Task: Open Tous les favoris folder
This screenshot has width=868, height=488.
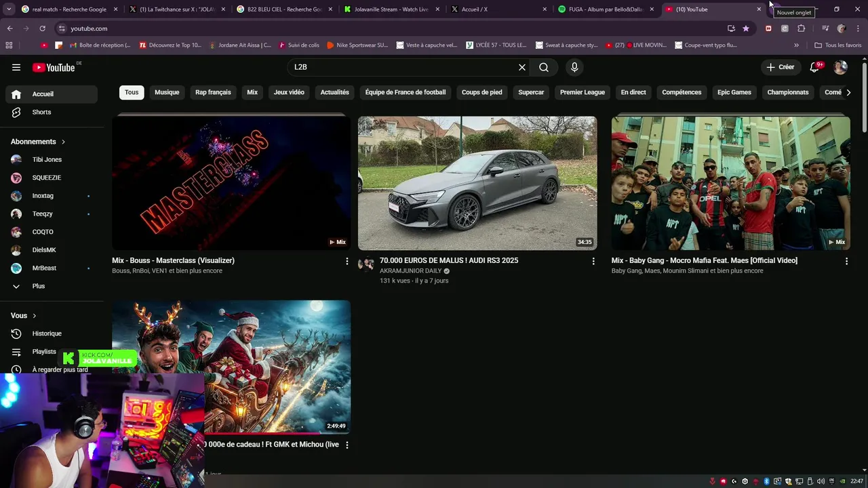Action: [x=838, y=45]
